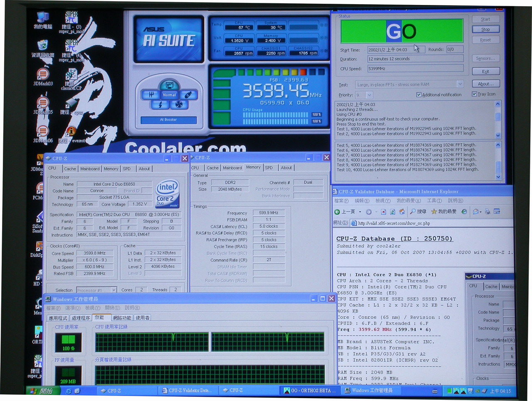
Task: Click "CPU-Z Database (ID : 250750)" page heading
Action: [394, 239]
